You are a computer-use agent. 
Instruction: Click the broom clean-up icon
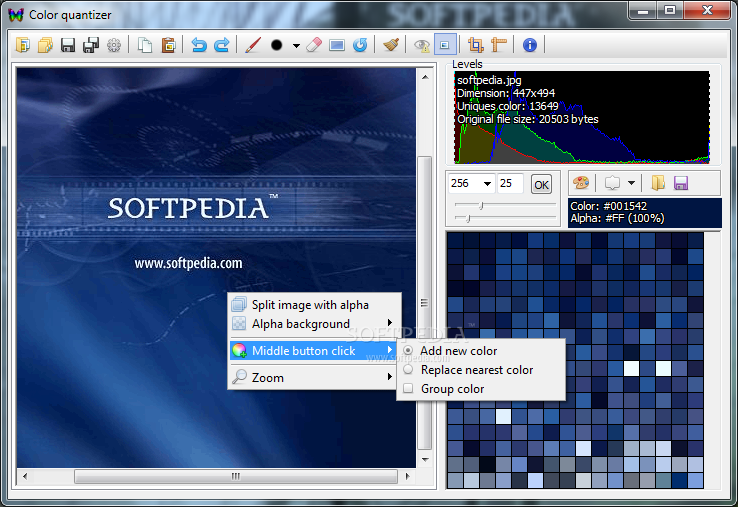click(x=391, y=45)
